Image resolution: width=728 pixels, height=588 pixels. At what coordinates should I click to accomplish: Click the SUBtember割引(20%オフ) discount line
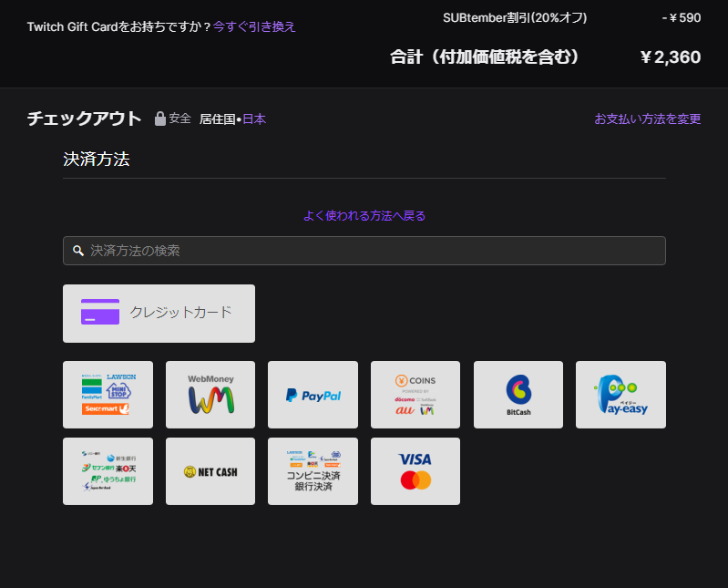pos(515,18)
